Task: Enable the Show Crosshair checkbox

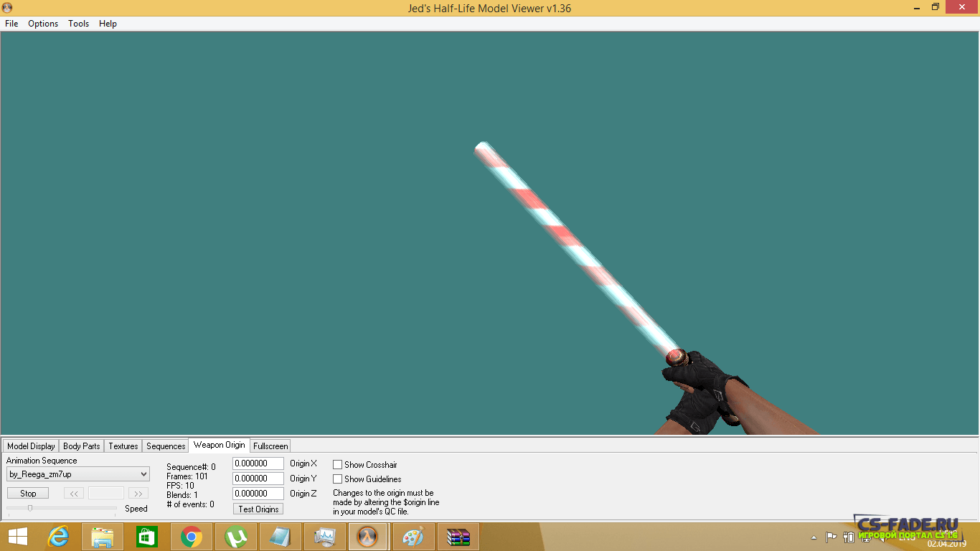Action: click(337, 465)
